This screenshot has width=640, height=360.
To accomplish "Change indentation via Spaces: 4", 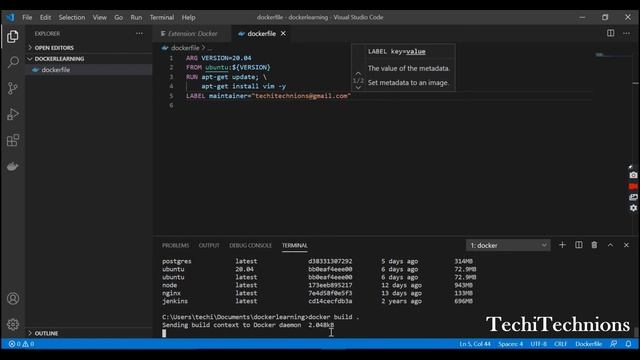I will point(510,344).
